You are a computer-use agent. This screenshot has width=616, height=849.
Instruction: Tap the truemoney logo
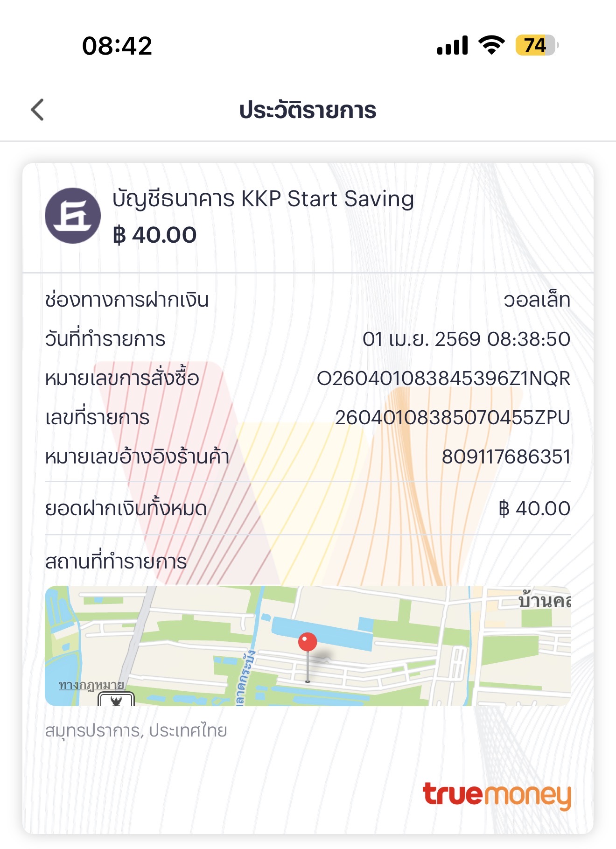[497, 795]
